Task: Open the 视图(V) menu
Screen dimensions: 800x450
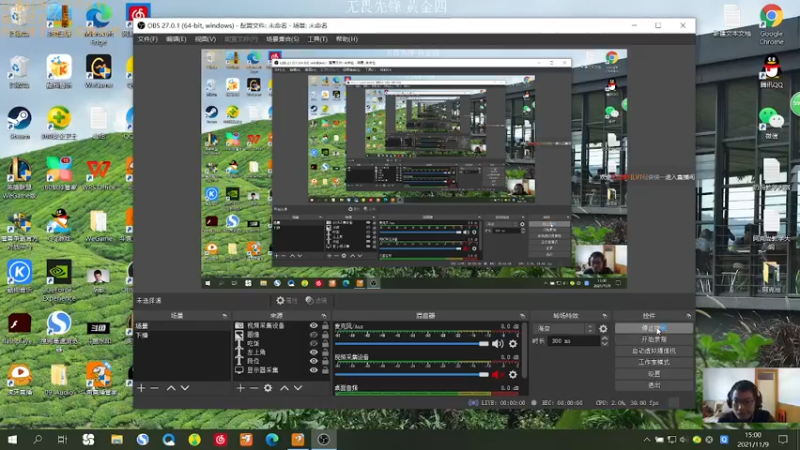Action: click(205, 39)
